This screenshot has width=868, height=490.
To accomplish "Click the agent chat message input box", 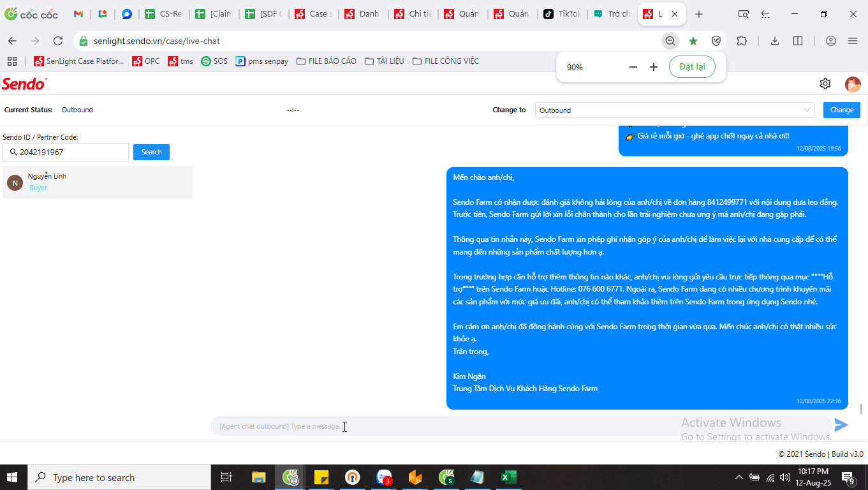I will click(x=520, y=426).
